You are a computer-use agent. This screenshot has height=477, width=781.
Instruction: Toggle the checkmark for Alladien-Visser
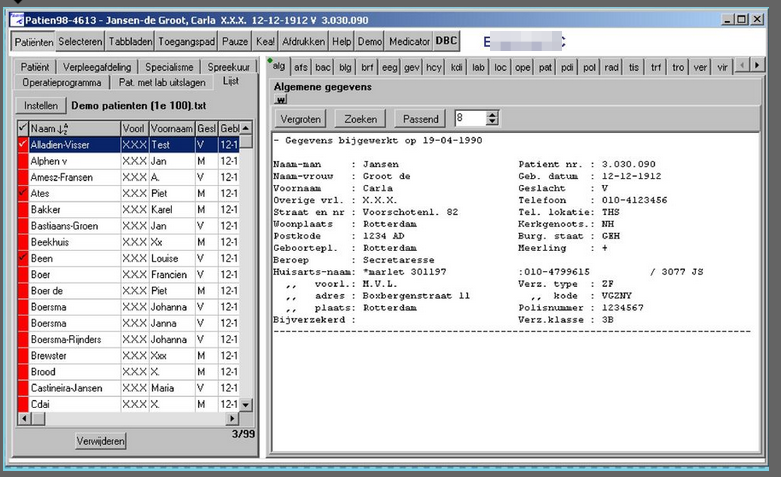(22, 145)
